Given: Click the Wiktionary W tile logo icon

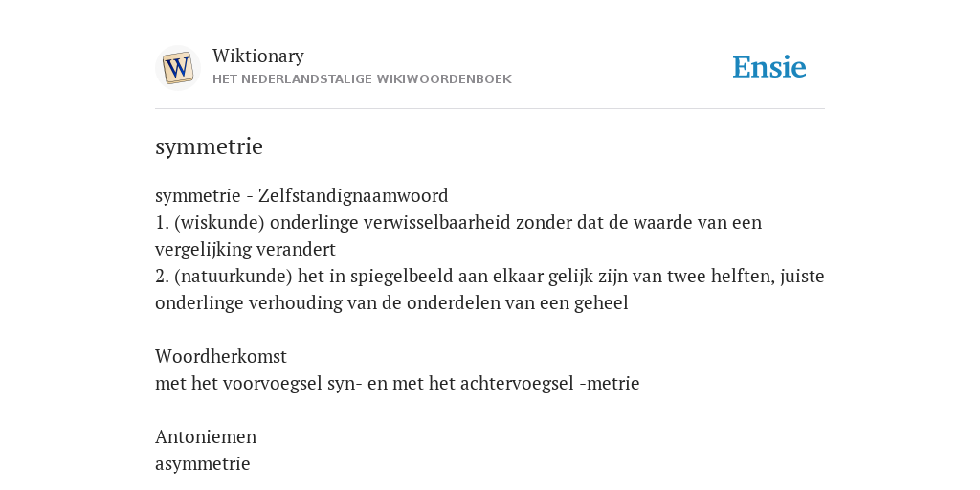Looking at the screenshot, I should coord(177,68).
